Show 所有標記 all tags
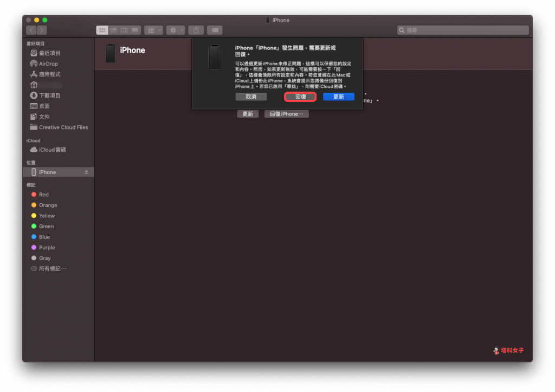555x392 pixels. pos(59,269)
